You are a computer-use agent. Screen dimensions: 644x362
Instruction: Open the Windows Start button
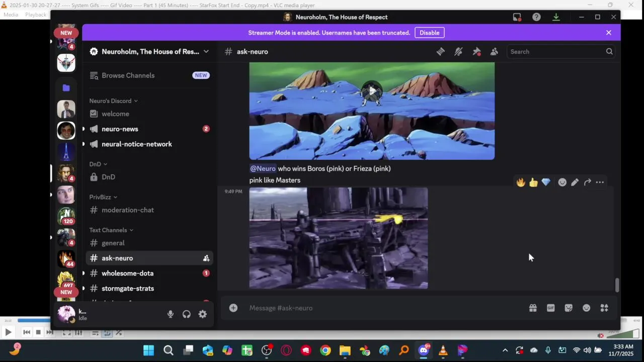tap(148, 350)
